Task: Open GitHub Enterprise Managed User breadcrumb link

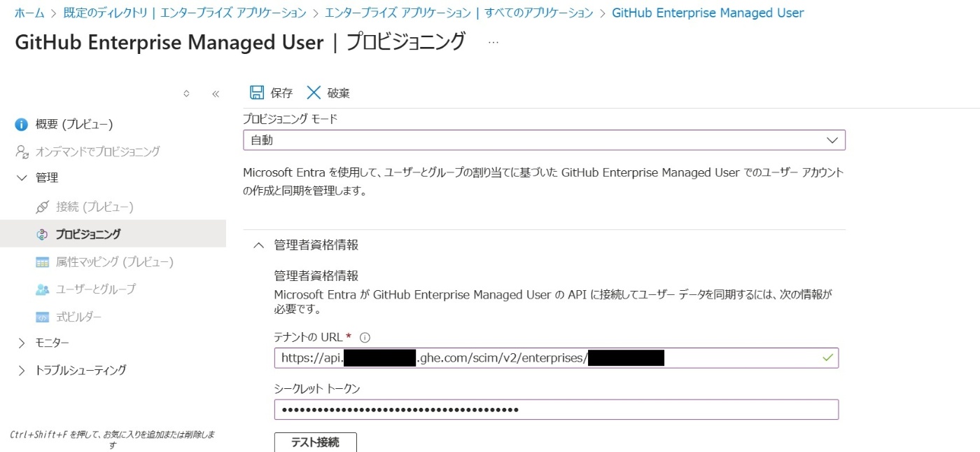Action: (x=708, y=13)
